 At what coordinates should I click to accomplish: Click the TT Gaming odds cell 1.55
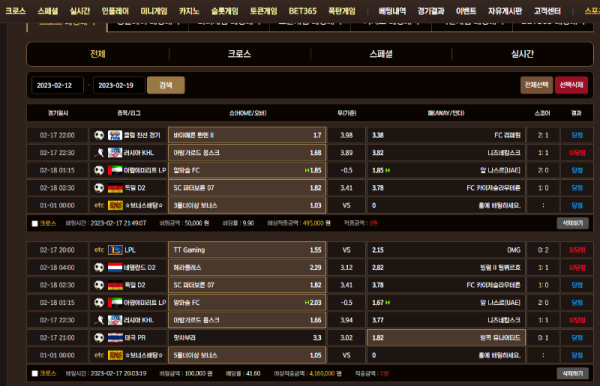pos(247,250)
